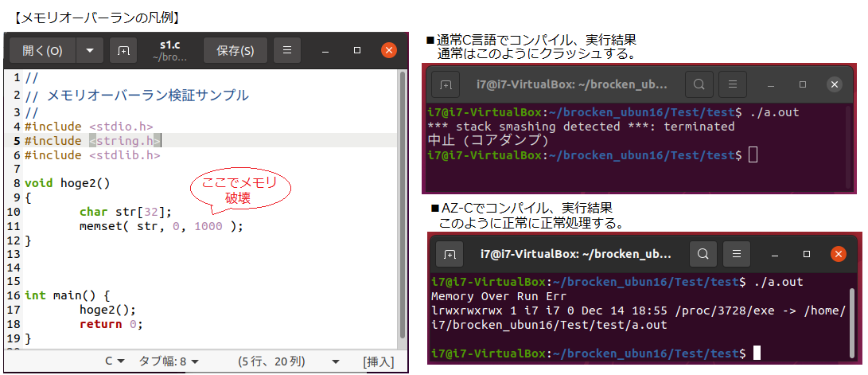Close the gedit s1.c window
Screen dimensions: 868x375
click(388, 50)
